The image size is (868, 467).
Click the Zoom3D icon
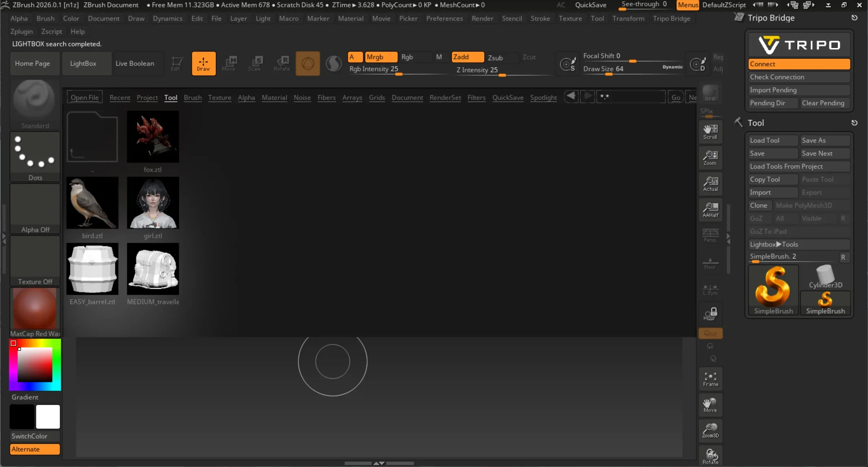(710, 431)
